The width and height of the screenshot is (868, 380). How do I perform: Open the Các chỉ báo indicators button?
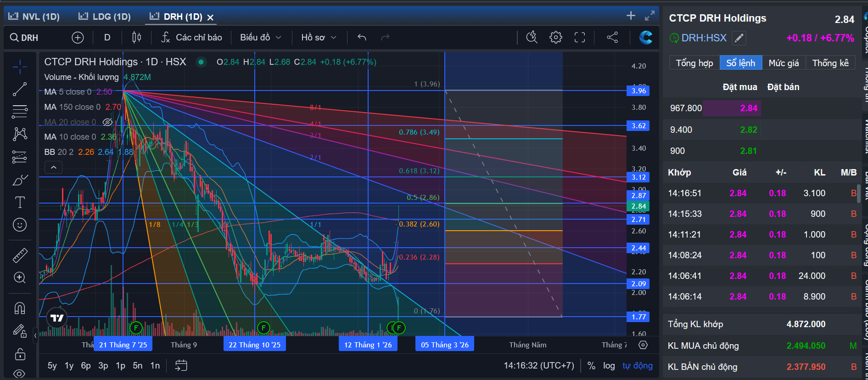192,38
